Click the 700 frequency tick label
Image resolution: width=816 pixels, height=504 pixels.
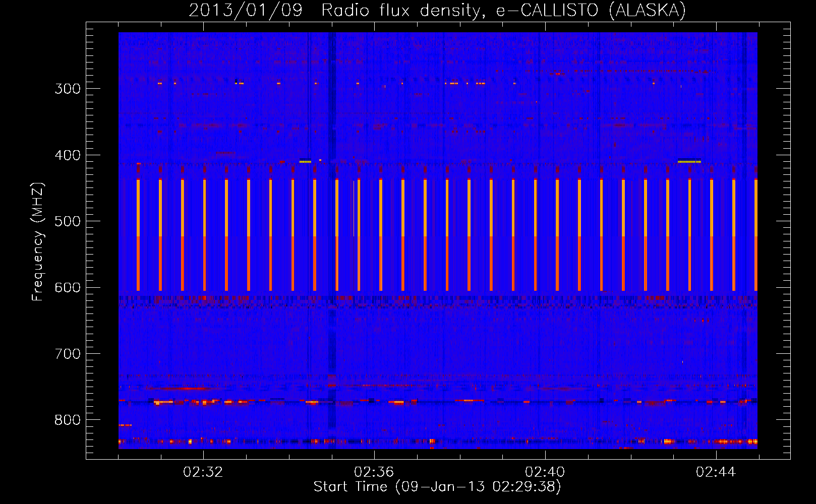[x=68, y=354]
